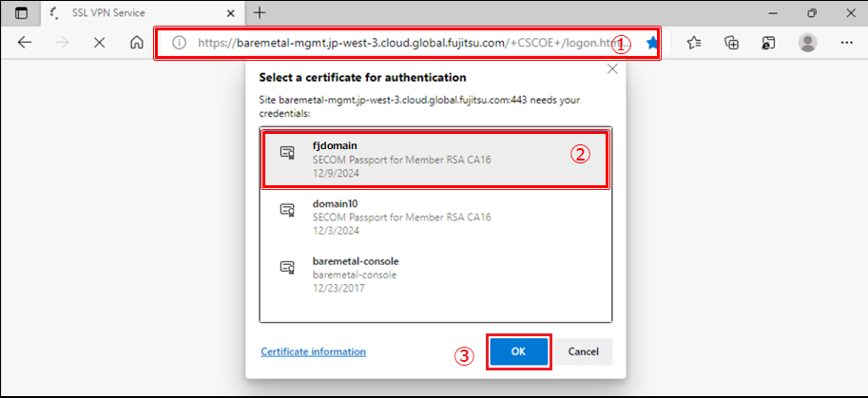Stop loading the page
The width and height of the screenshot is (868, 398).
[99, 43]
